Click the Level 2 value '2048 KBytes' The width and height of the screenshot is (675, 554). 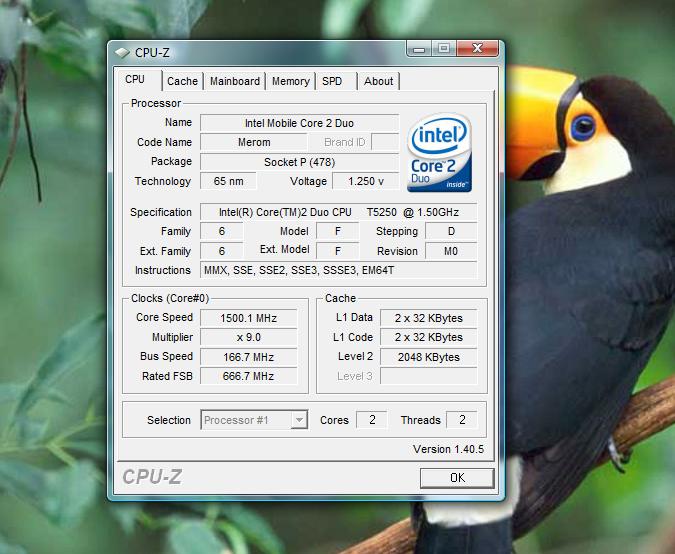[429, 357]
